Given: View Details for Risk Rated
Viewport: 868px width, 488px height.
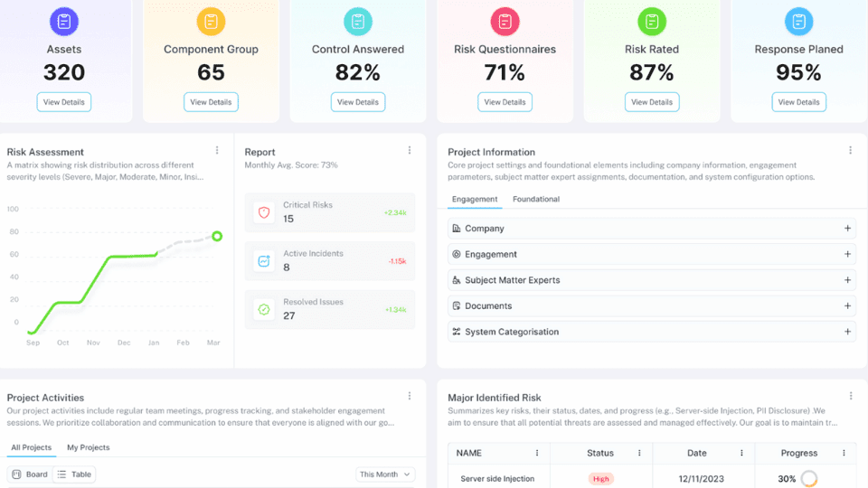Looking at the screenshot, I should coord(652,102).
